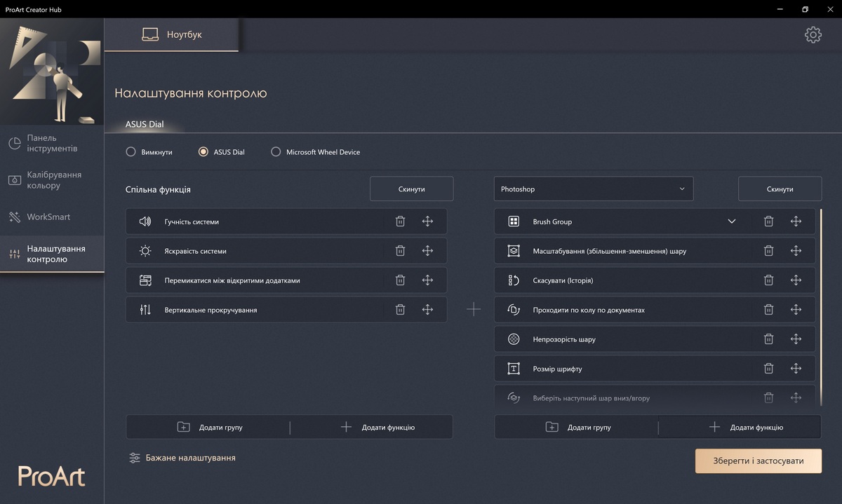The image size is (842, 504).
Task: Select the ASUS Dial radio option
Action: [x=203, y=152]
